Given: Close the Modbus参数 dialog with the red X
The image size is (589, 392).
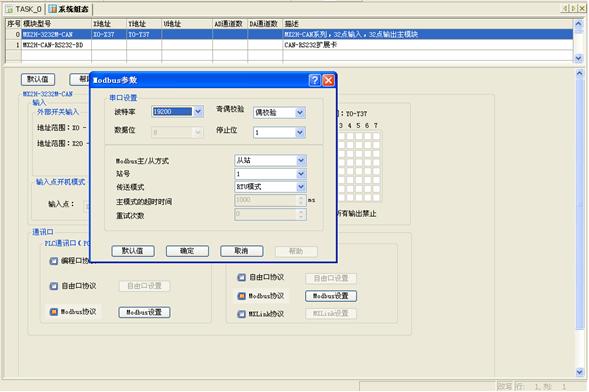Looking at the screenshot, I should [x=328, y=80].
